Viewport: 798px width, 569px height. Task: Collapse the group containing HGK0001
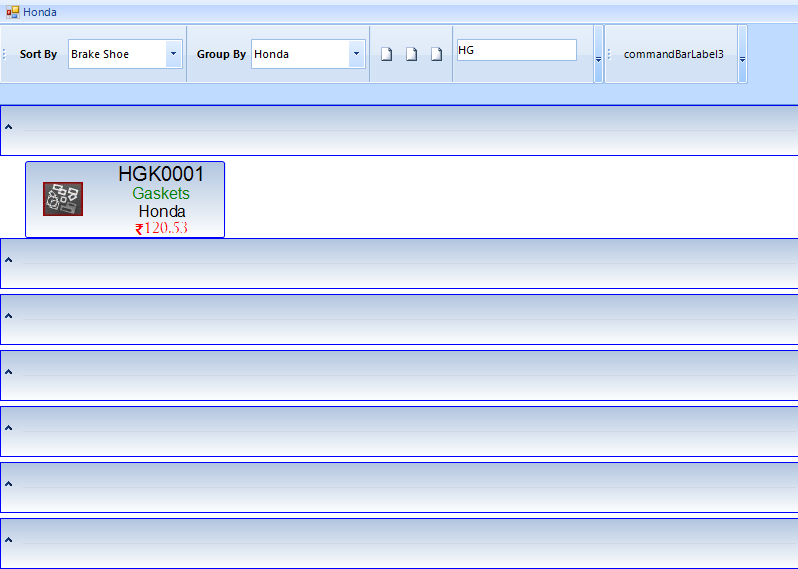click(9, 127)
